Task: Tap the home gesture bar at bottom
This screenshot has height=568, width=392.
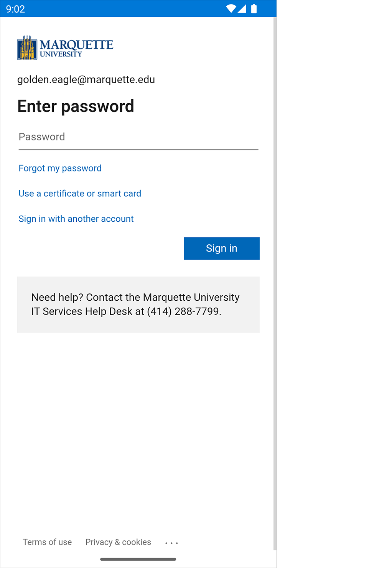Action: pos(138,559)
